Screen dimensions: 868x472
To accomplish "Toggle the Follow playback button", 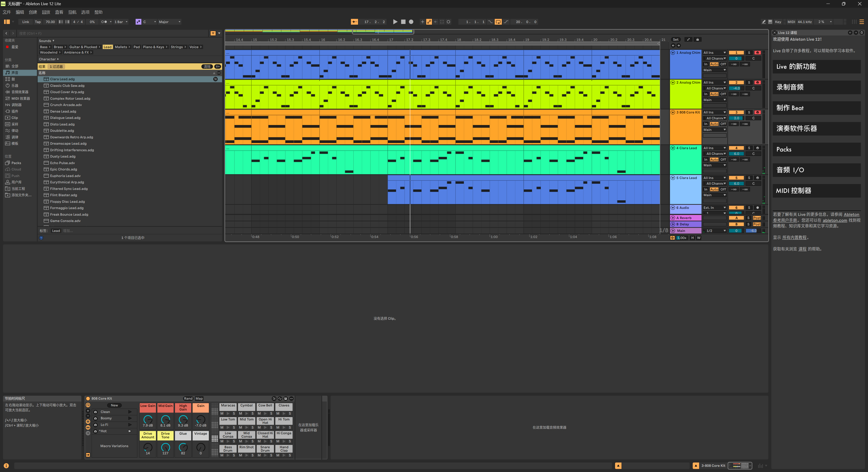I will coord(354,22).
